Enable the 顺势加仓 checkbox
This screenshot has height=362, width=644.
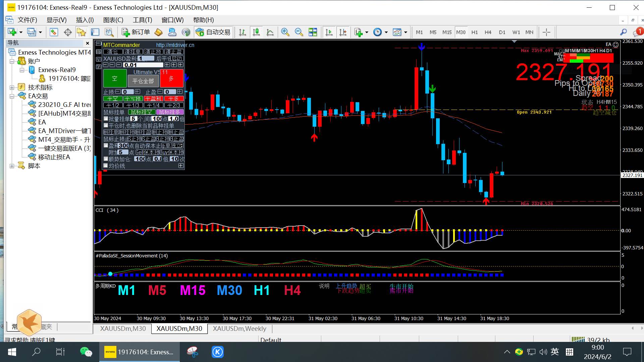coord(106,159)
